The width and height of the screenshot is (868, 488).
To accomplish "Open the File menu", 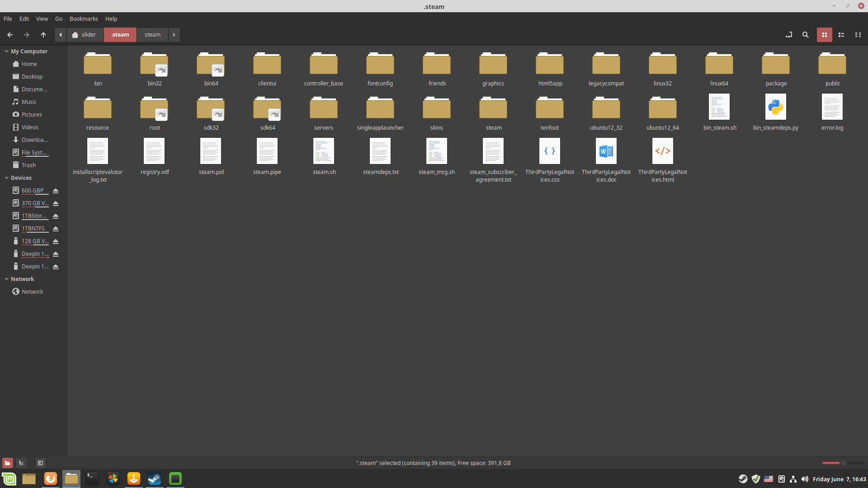I will pos(8,19).
